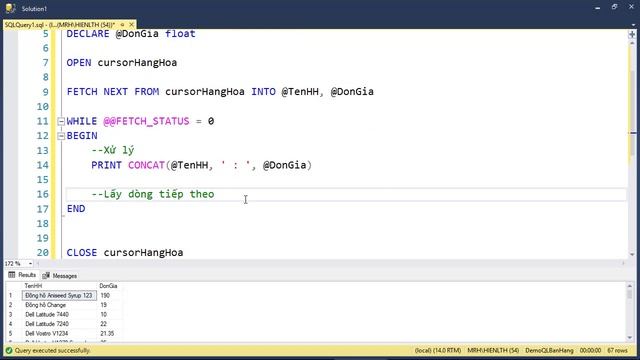The height and width of the screenshot is (360, 640).
Task: Click the results grid scrollbar up arrow
Action: tap(629, 286)
